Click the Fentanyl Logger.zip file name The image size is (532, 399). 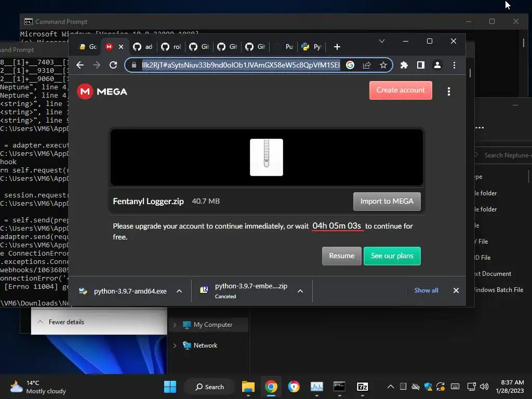tap(148, 202)
